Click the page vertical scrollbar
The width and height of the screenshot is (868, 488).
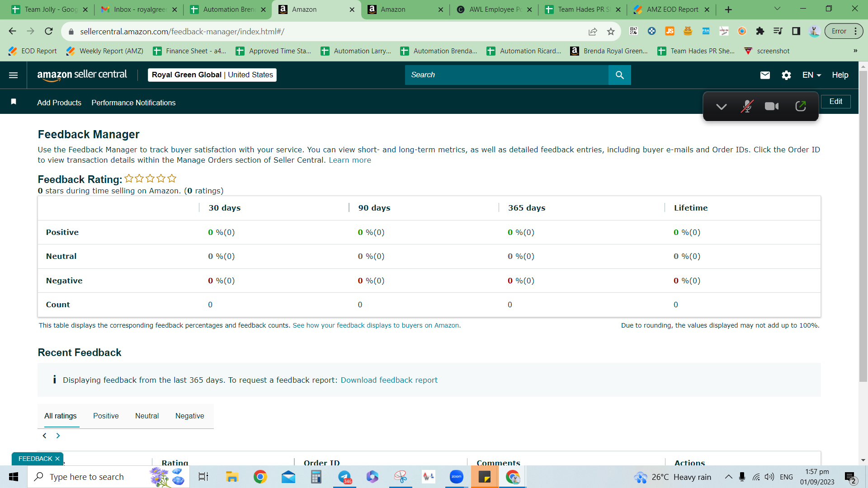coord(863,226)
